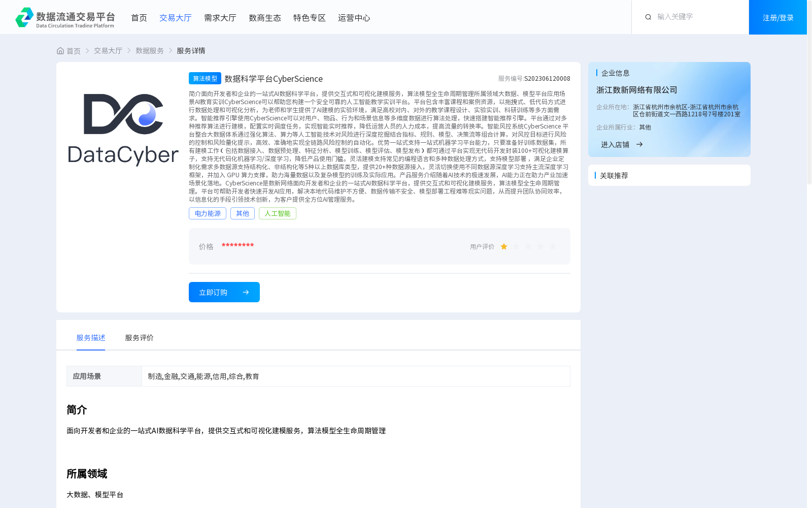Click the 算法模型 badge

click(x=205, y=78)
